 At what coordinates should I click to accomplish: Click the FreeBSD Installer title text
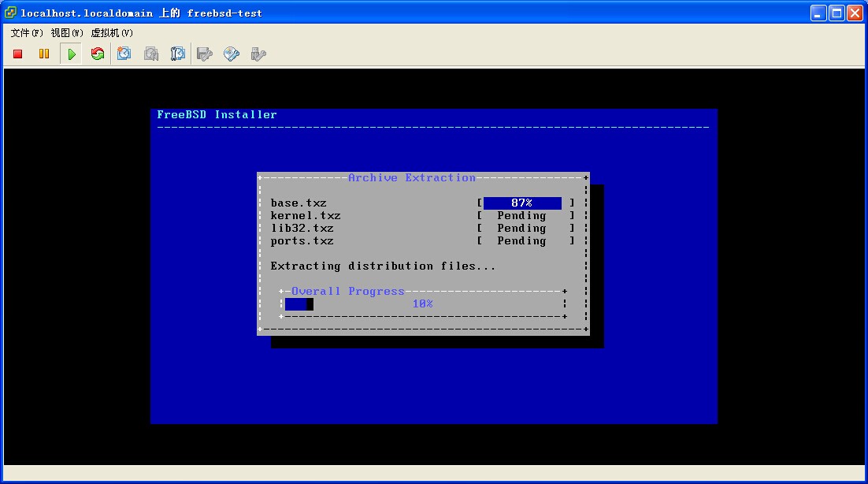click(217, 115)
